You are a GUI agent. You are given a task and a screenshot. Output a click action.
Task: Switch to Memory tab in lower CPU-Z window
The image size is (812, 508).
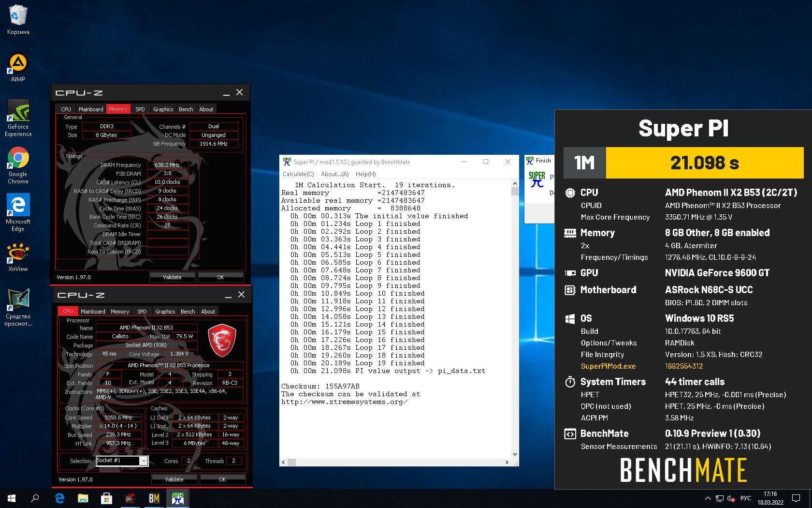(x=120, y=312)
